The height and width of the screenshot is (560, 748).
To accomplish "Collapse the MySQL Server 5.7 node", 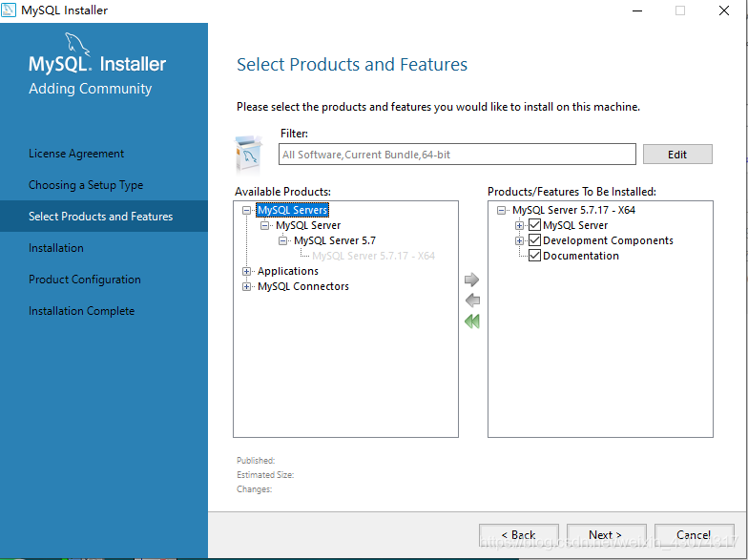I will (x=282, y=240).
